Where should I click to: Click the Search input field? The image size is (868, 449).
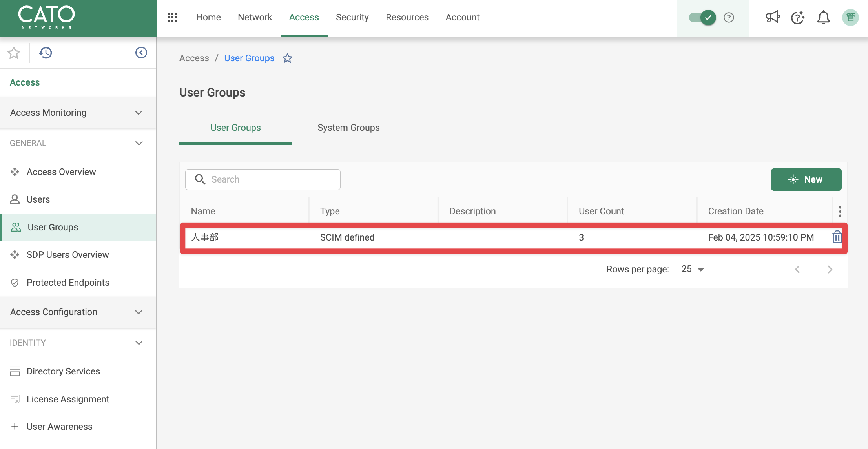[x=263, y=179]
